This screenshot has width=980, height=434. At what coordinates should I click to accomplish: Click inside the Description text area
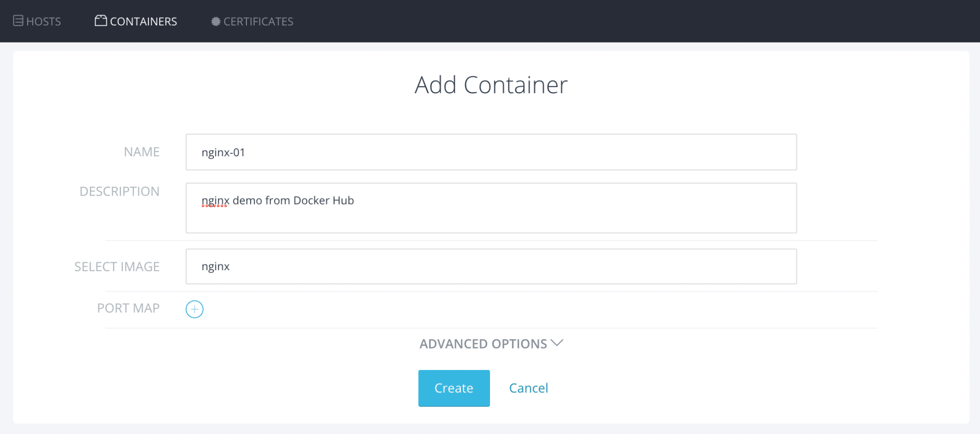pyautogui.click(x=491, y=215)
